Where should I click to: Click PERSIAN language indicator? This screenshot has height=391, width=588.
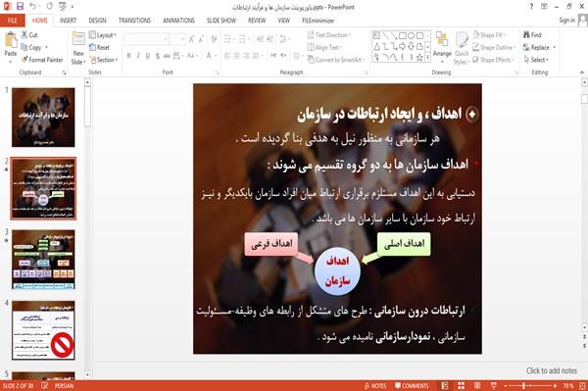(x=64, y=386)
